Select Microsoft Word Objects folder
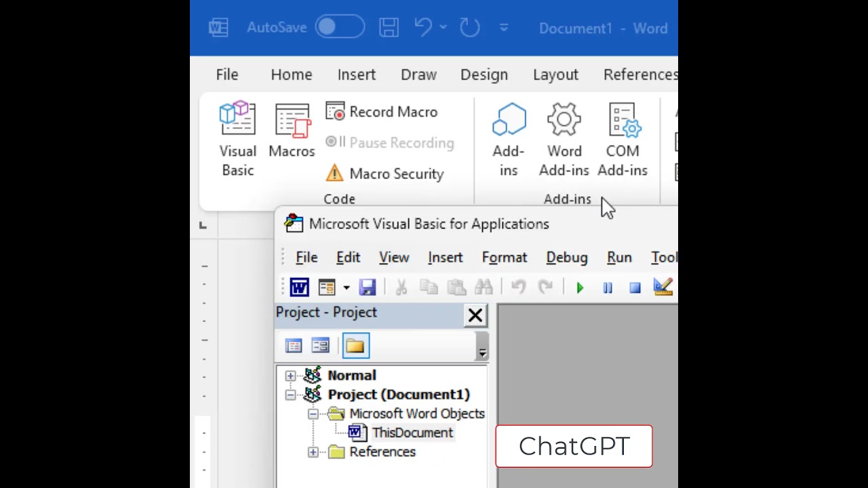 pyautogui.click(x=416, y=413)
